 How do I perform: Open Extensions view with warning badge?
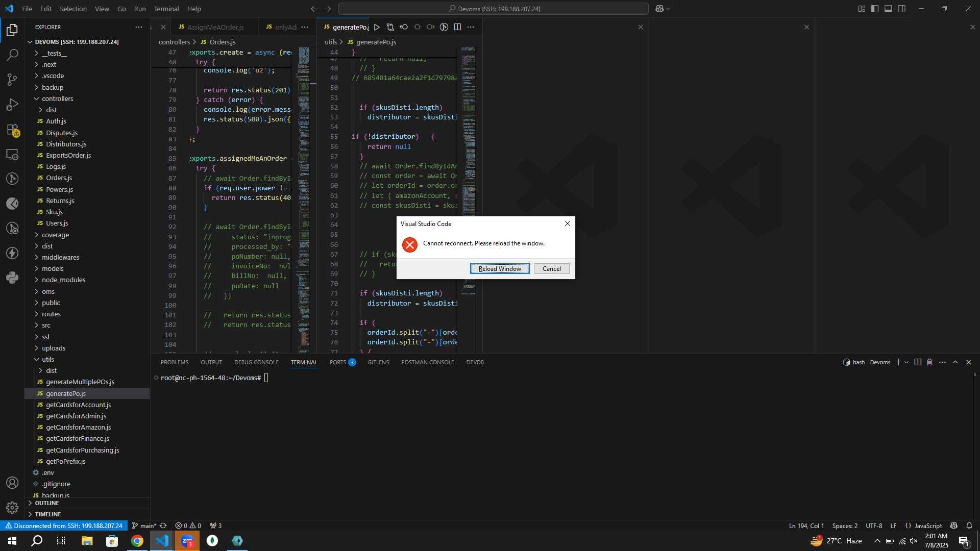(12, 130)
